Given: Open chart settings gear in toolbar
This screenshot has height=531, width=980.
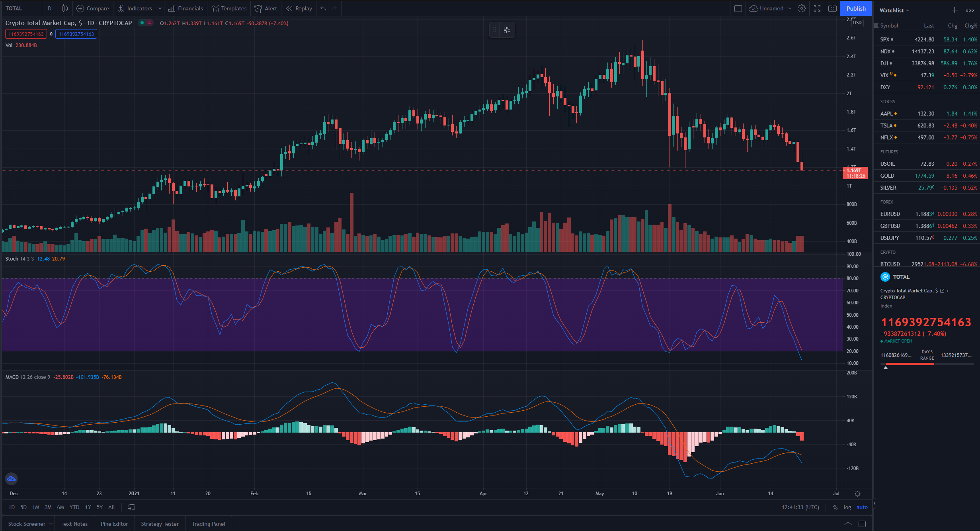Looking at the screenshot, I should point(802,8).
